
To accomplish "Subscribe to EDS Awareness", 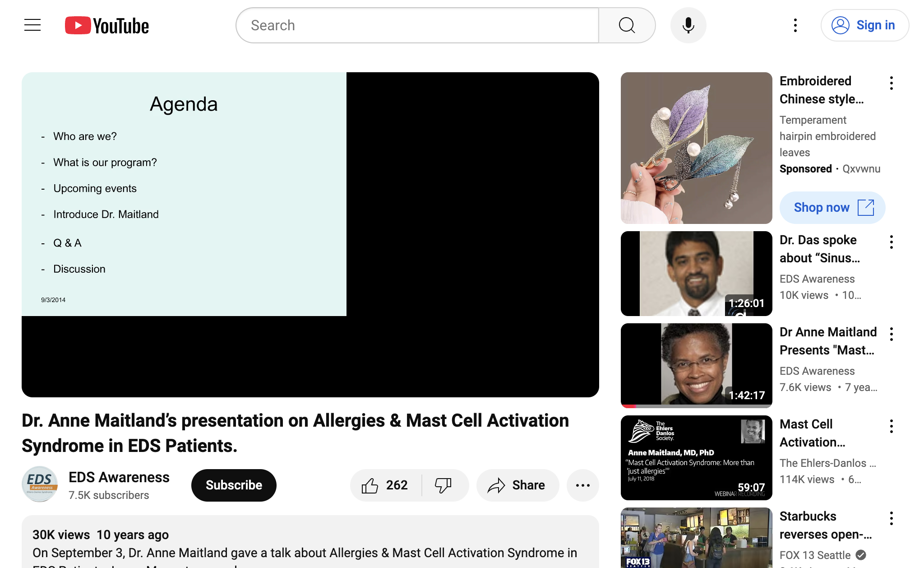I will [234, 485].
